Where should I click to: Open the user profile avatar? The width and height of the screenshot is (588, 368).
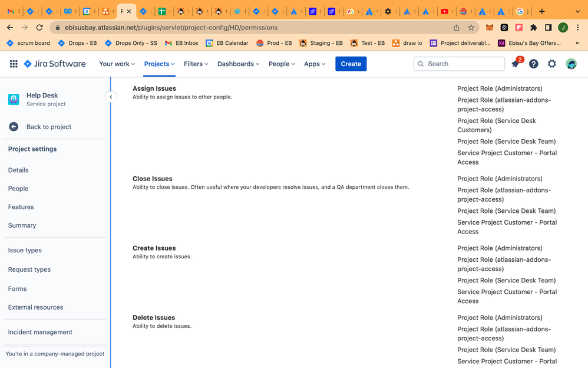[571, 64]
